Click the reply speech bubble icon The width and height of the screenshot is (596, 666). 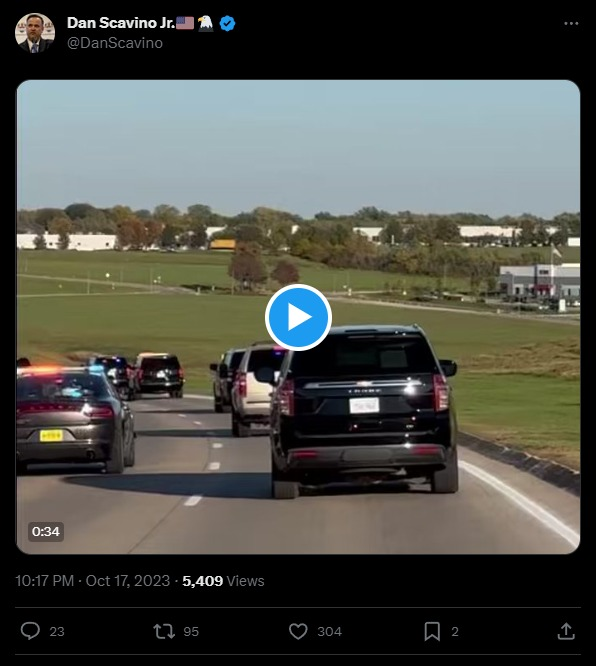[x=30, y=631]
